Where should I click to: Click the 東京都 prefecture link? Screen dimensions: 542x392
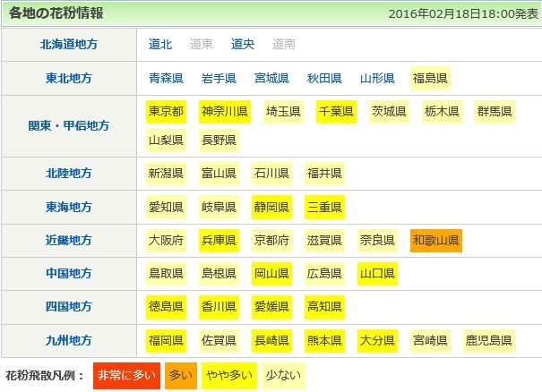166,112
